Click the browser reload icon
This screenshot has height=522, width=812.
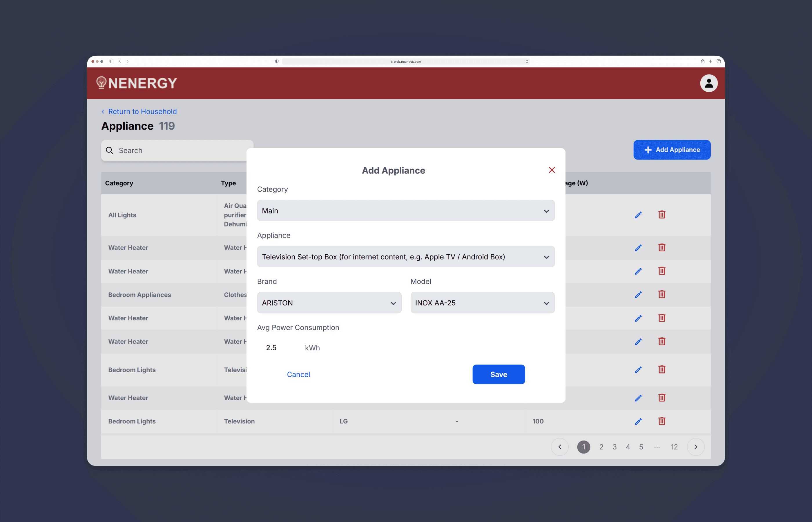527,61
